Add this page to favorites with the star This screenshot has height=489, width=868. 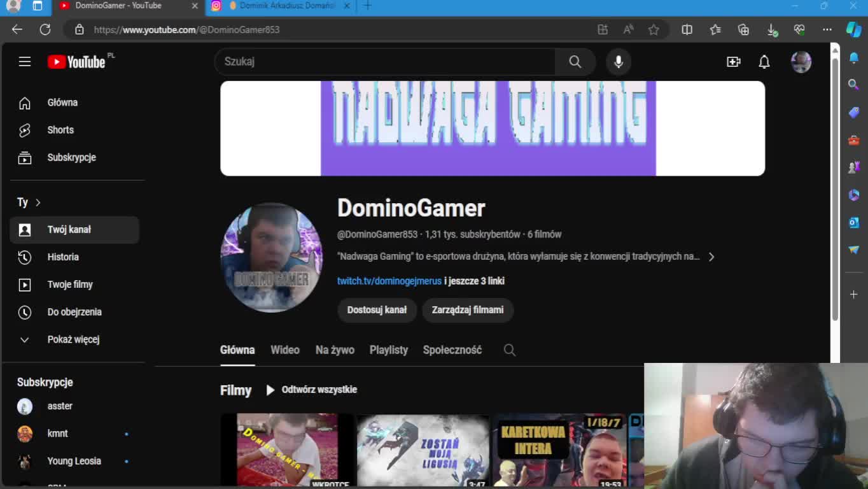(654, 29)
